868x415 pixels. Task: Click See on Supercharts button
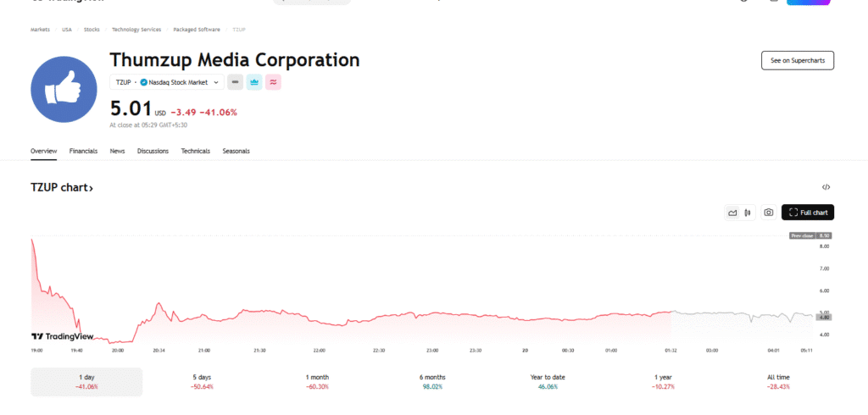coord(797,60)
